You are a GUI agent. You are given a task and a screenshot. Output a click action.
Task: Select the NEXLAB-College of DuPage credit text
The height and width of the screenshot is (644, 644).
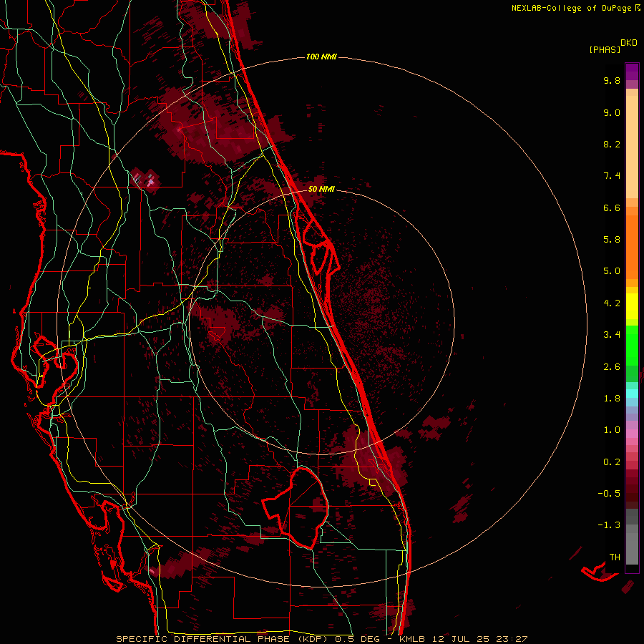576,8
